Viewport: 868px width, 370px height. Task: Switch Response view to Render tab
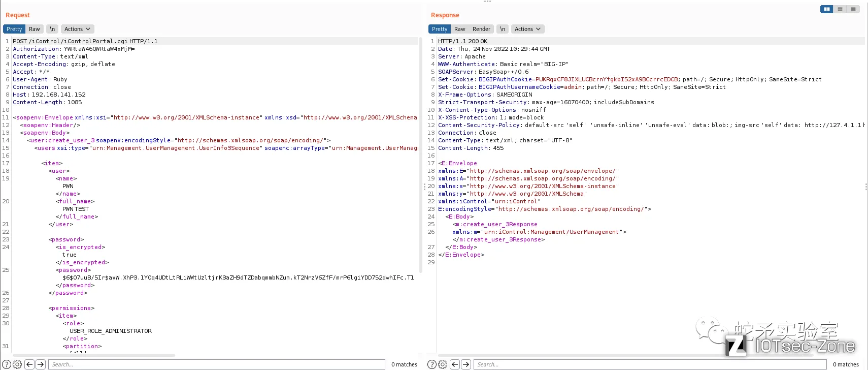click(481, 29)
